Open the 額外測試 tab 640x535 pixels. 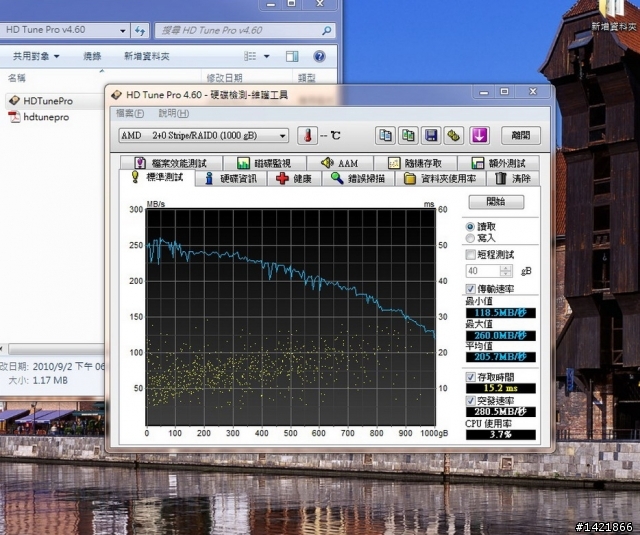(x=499, y=163)
